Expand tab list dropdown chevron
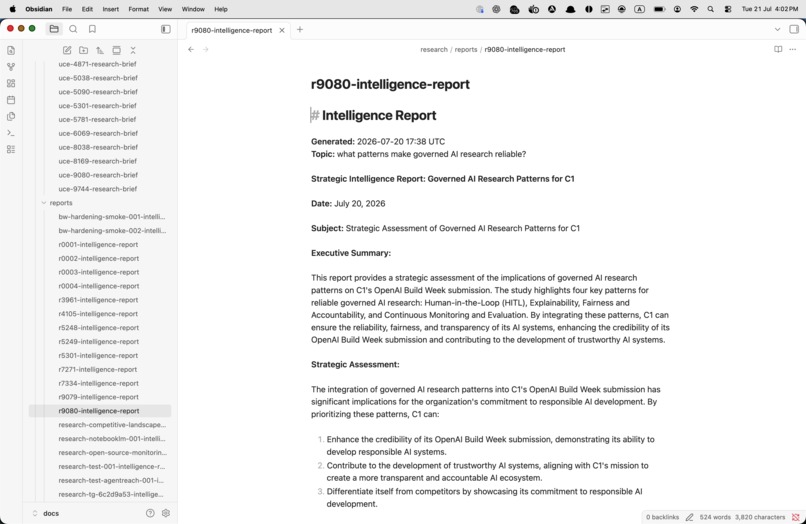 [777, 29]
